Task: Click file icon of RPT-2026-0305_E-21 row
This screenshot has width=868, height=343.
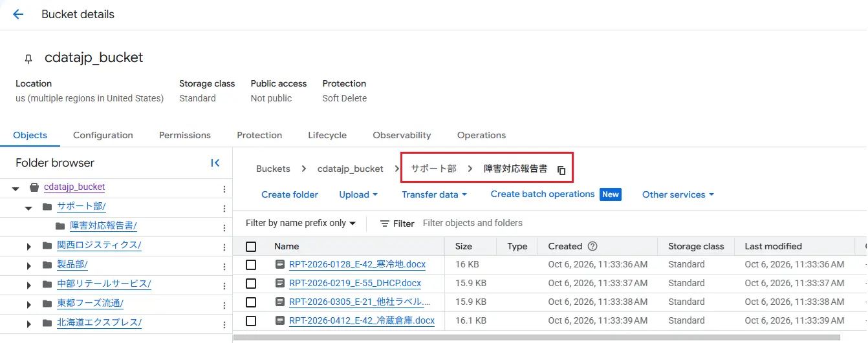Action: click(279, 302)
